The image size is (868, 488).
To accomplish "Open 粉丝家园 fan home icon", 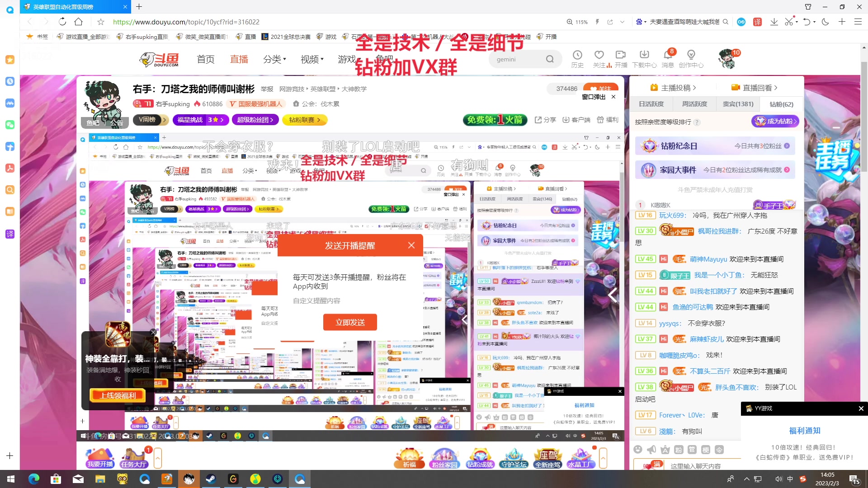I will tap(445, 458).
